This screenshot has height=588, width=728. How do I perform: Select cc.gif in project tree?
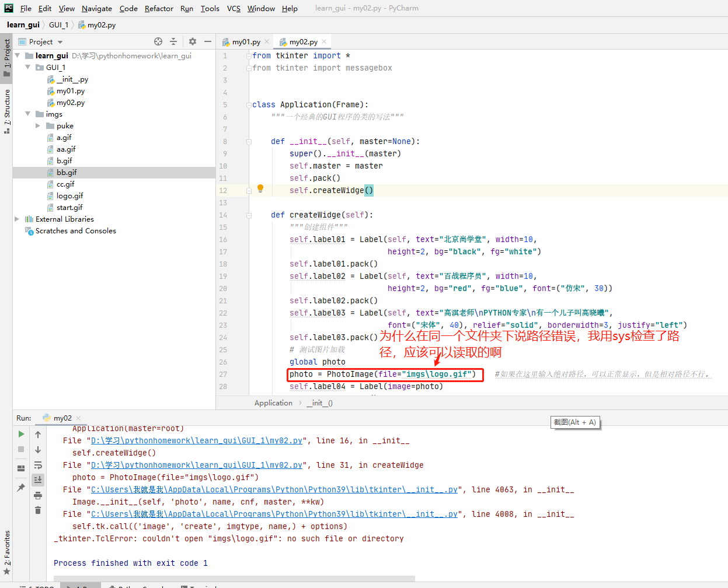point(65,184)
